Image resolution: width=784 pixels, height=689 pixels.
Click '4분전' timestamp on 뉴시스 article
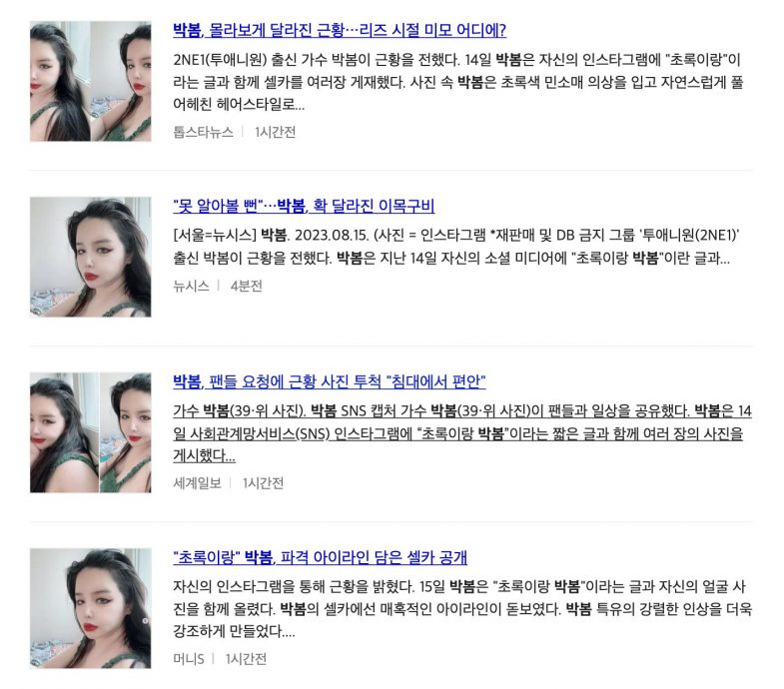[246, 286]
